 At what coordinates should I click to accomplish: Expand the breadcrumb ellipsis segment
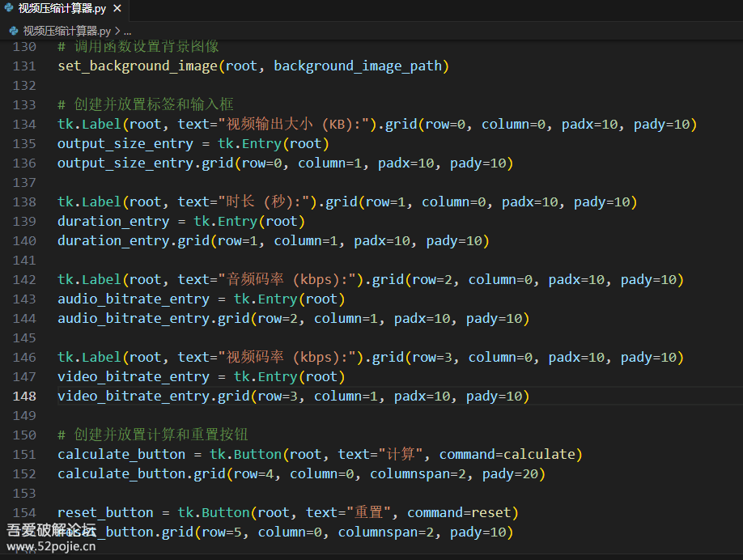tap(127, 32)
